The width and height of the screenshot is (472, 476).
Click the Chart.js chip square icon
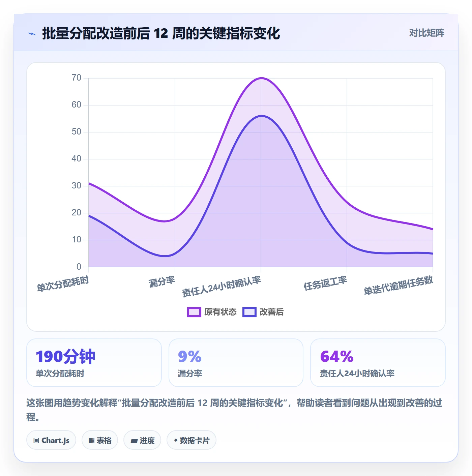pyautogui.click(x=36, y=441)
